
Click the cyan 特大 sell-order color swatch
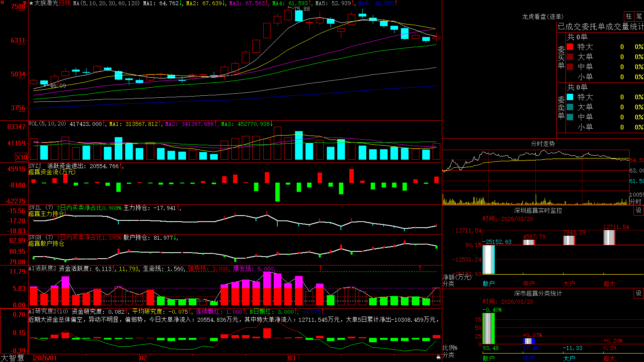pos(570,97)
